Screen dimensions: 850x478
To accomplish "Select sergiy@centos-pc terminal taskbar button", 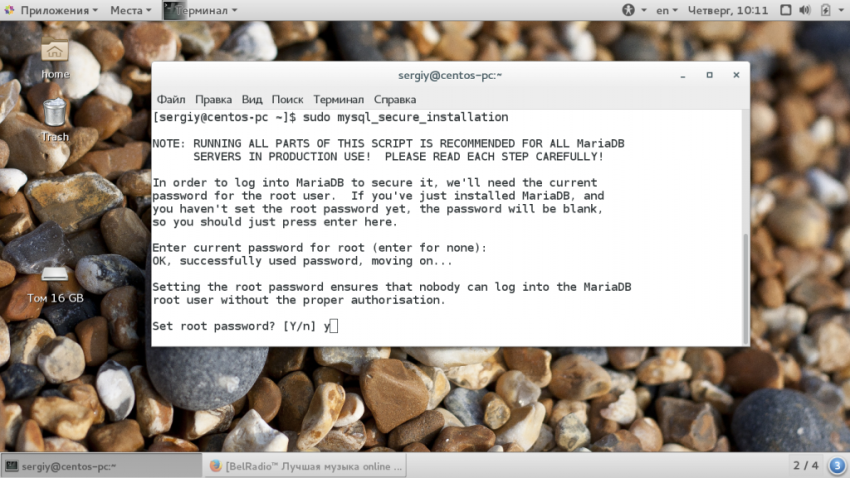I will pyautogui.click(x=101, y=466).
